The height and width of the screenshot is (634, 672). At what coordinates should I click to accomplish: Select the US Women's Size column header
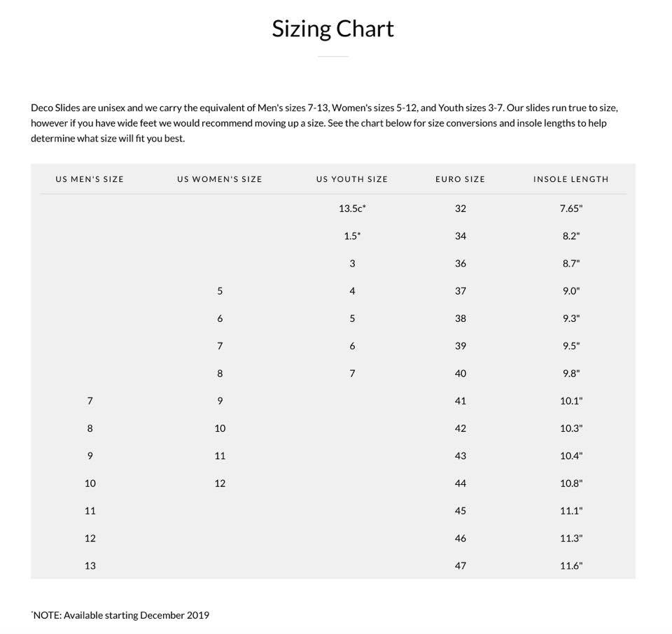click(x=219, y=179)
